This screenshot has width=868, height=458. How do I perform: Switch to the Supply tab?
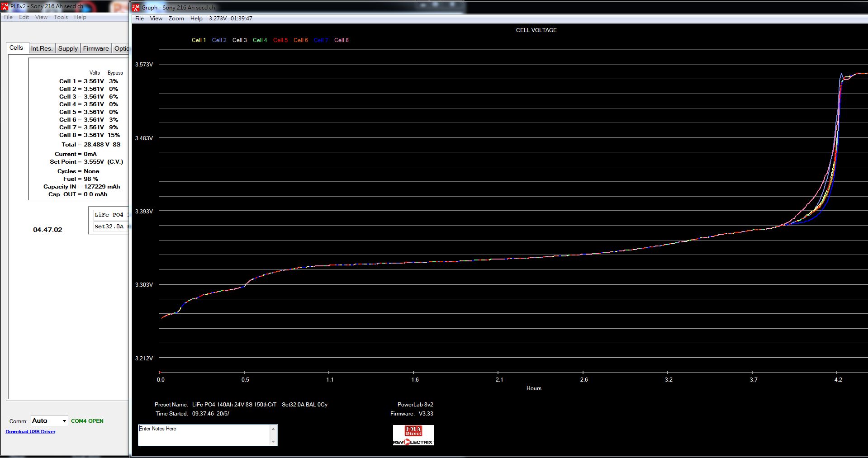point(68,48)
